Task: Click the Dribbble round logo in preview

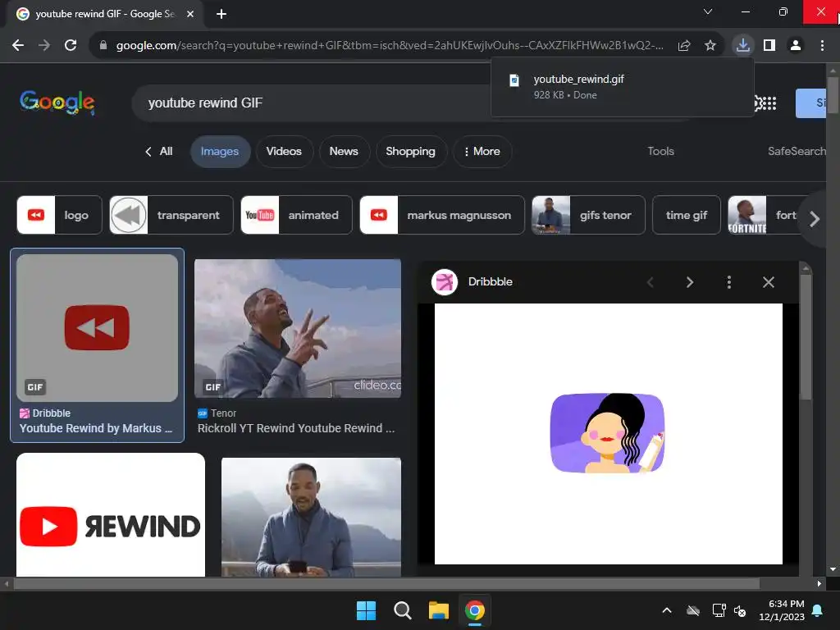Action: coord(445,282)
